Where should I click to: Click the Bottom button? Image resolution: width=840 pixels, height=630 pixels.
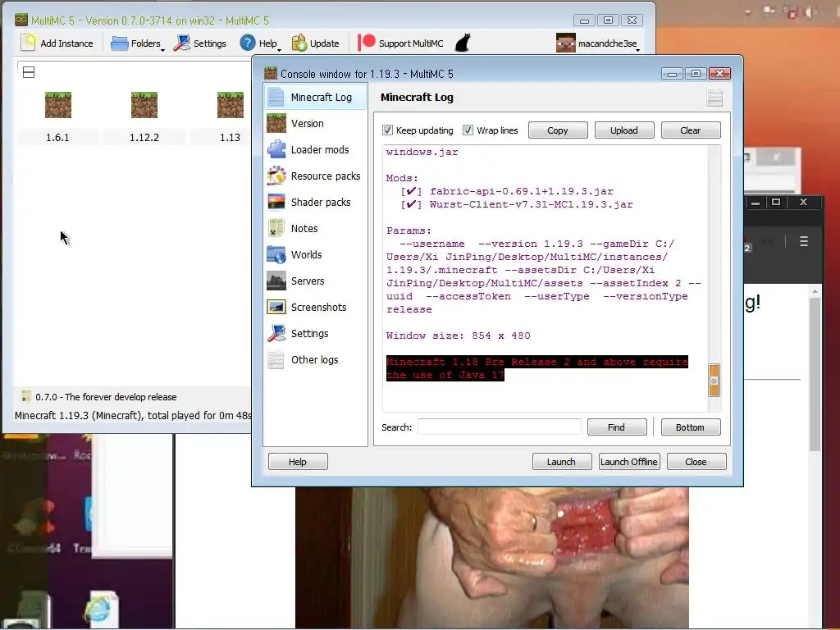691,427
